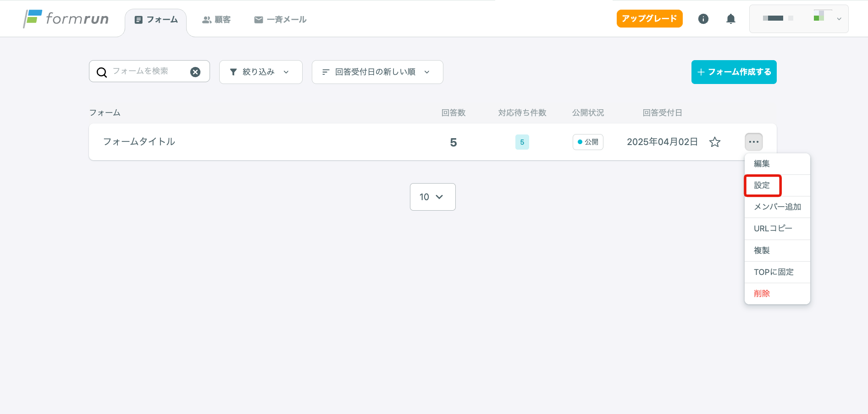Click the 2025年04月02日 date
Viewport: 868px width, 414px height.
(662, 142)
